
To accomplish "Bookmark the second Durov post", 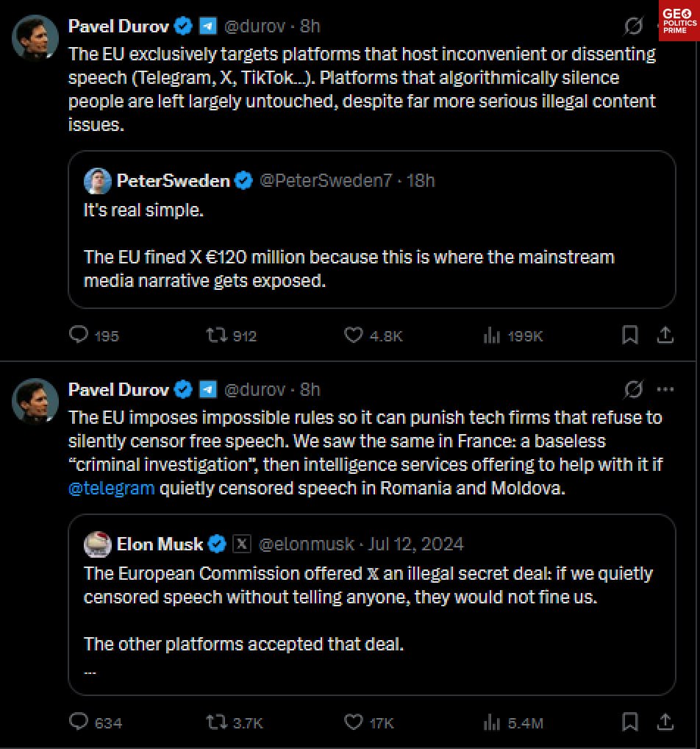I will (630, 722).
